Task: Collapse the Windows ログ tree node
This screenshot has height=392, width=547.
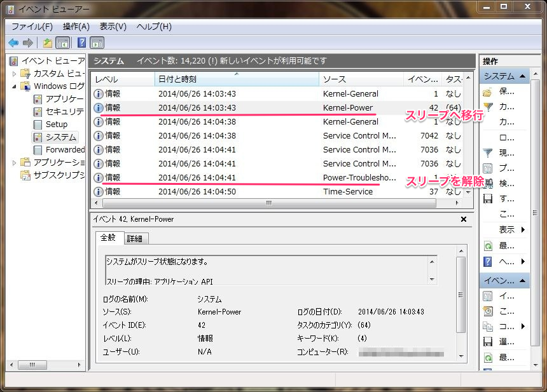Action: coord(14,86)
